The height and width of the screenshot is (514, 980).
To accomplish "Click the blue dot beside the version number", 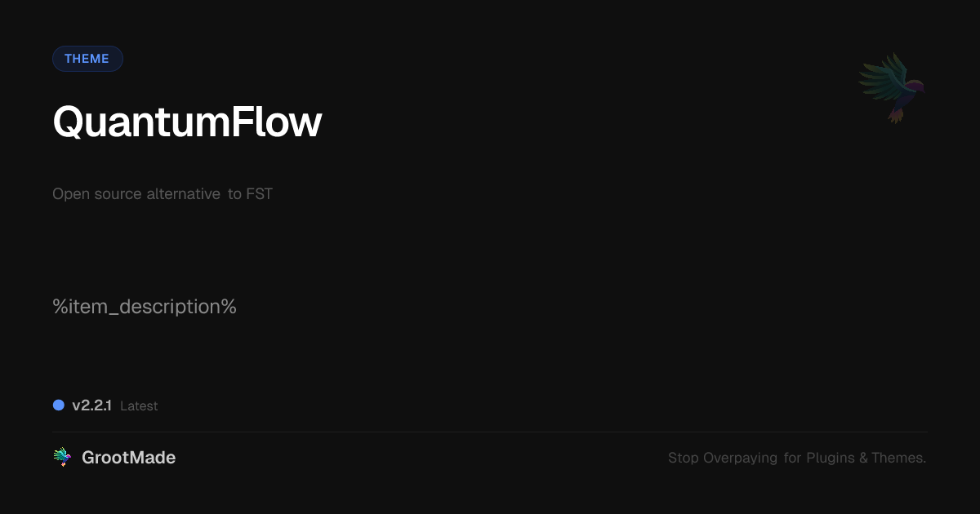I will 59,405.
